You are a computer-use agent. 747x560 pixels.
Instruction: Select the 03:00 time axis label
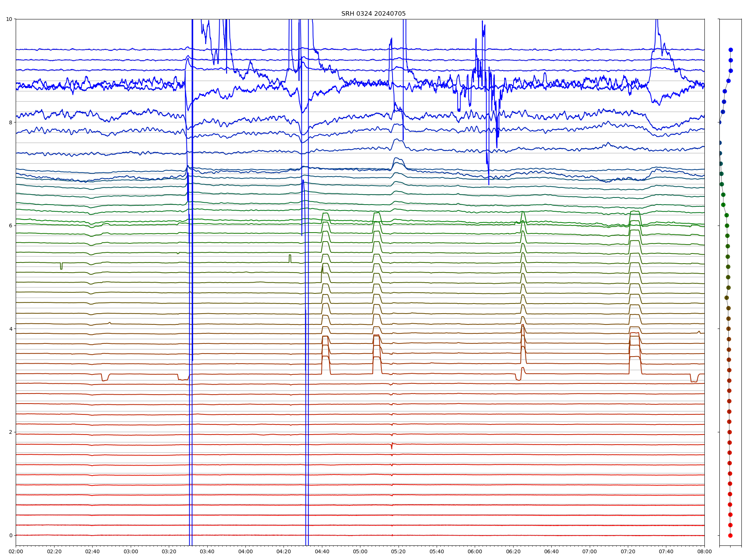pos(131,551)
